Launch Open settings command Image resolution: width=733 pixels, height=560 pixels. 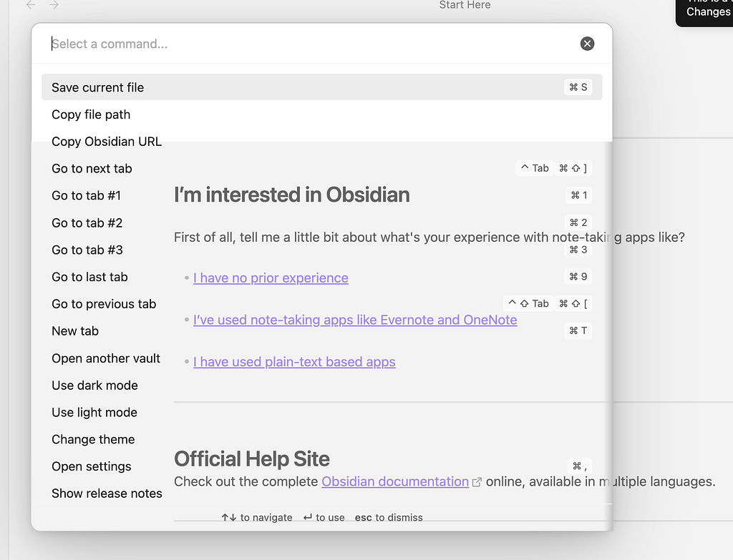[92, 466]
